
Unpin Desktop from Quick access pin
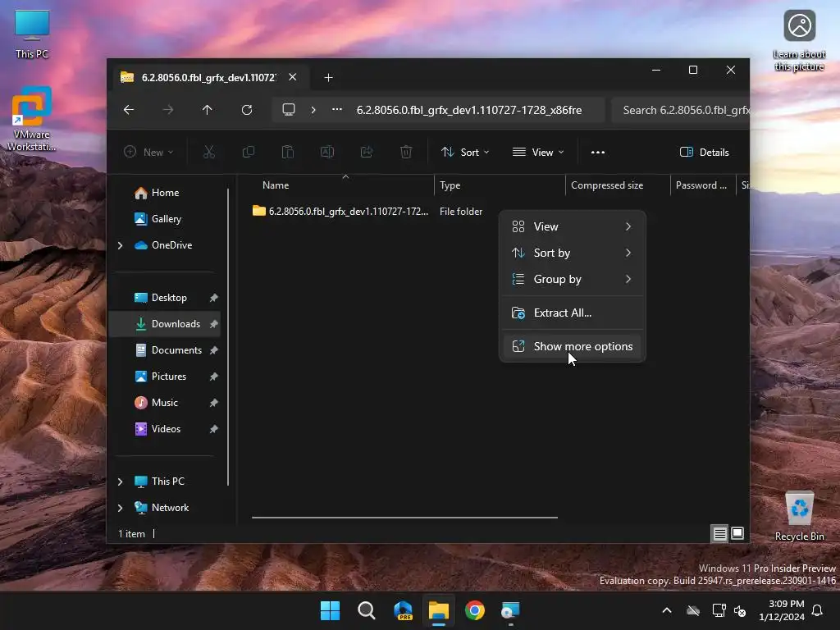click(214, 298)
